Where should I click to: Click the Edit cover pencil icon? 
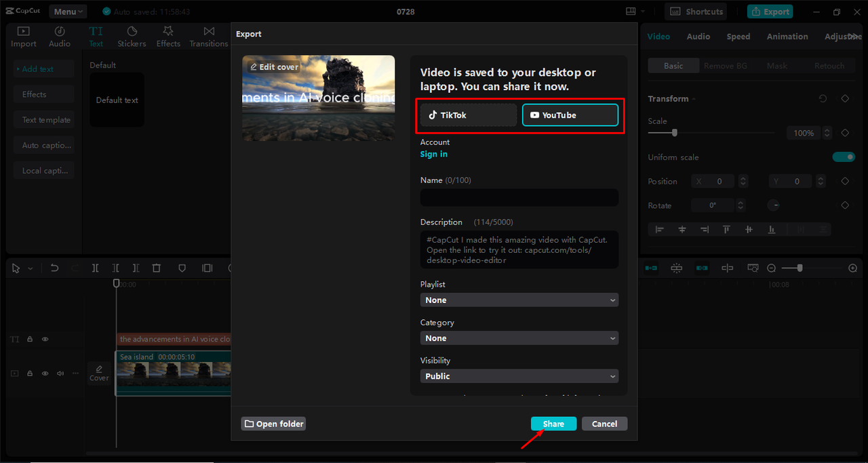(254, 67)
